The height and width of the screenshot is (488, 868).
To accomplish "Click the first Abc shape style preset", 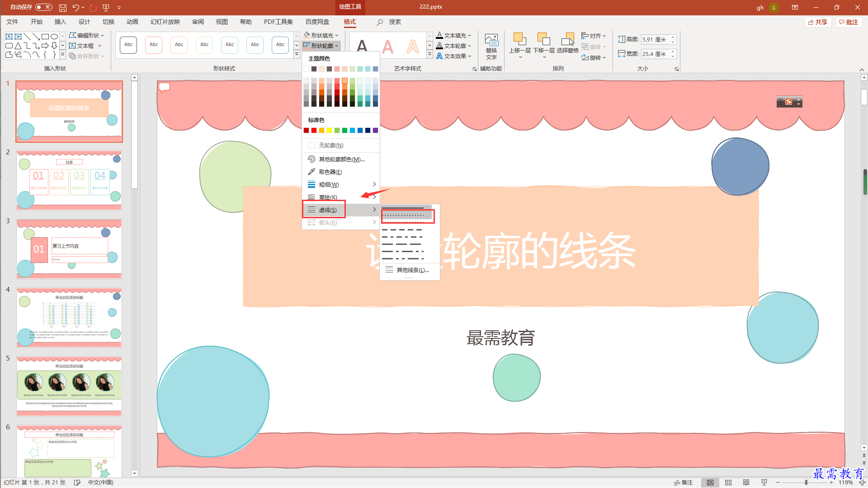I will 128,45.
